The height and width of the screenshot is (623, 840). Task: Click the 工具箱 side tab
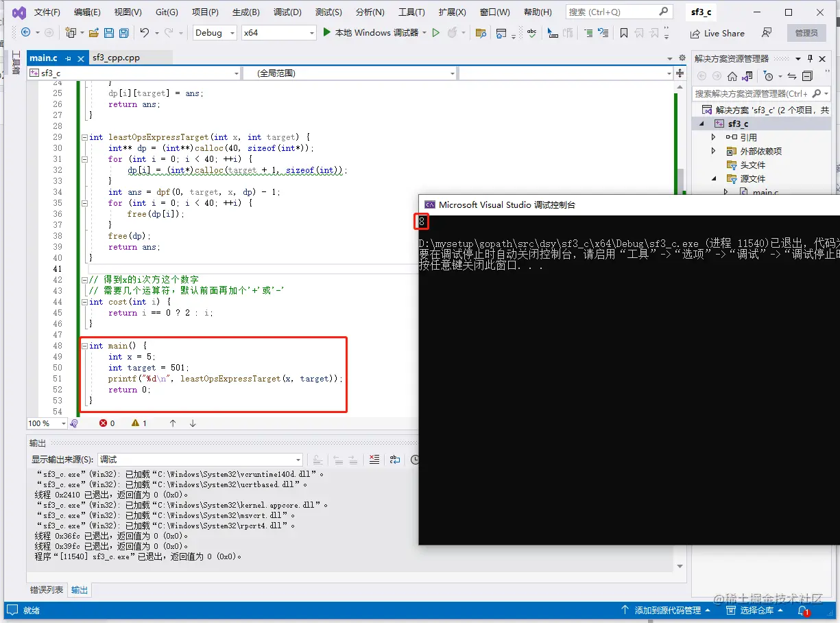pos(16,62)
